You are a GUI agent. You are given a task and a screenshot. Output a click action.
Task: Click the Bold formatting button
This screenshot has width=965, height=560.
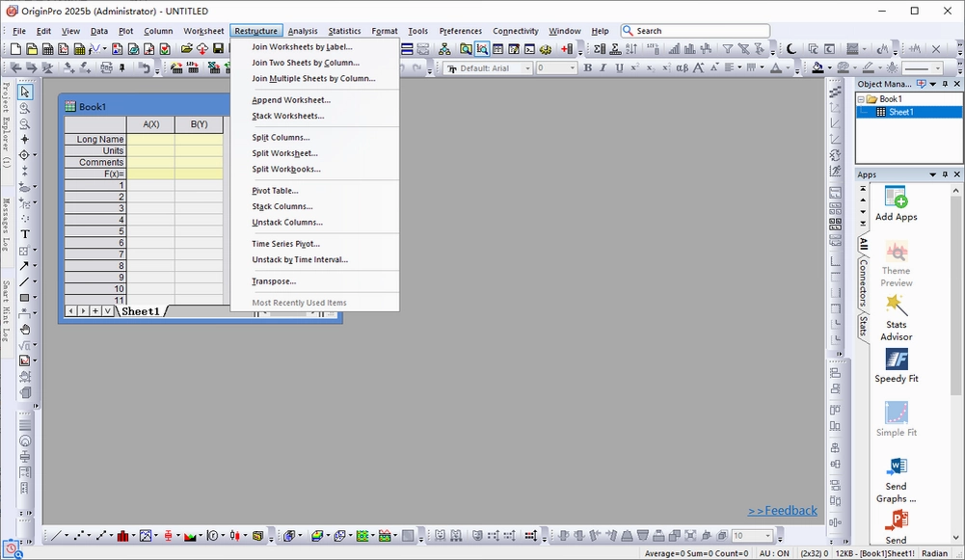pyautogui.click(x=587, y=67)
